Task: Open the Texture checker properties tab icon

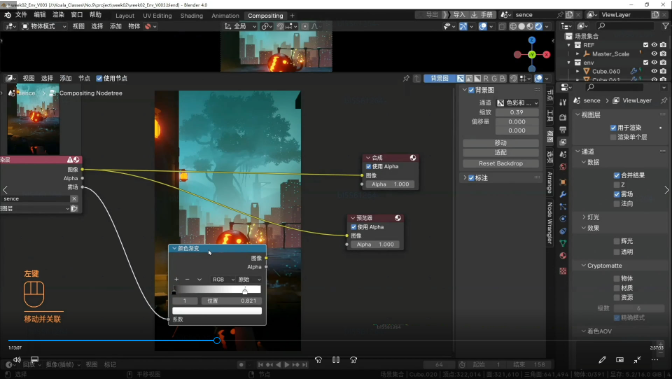Action: pos(563,271)
